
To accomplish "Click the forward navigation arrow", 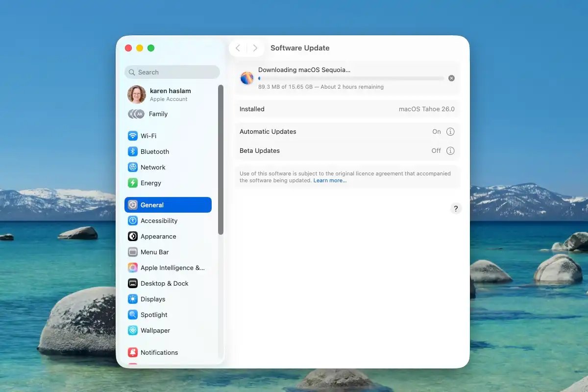I will [255, 48].
